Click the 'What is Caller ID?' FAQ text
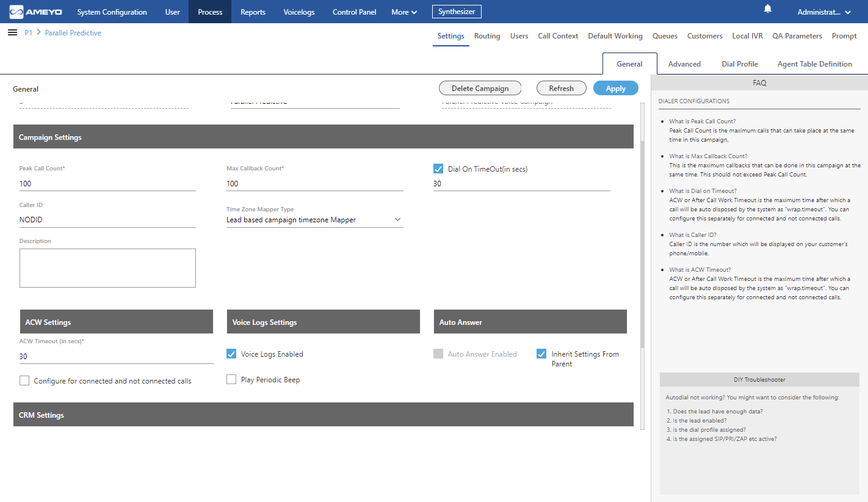Screen dimensions: 868x502 693,235
